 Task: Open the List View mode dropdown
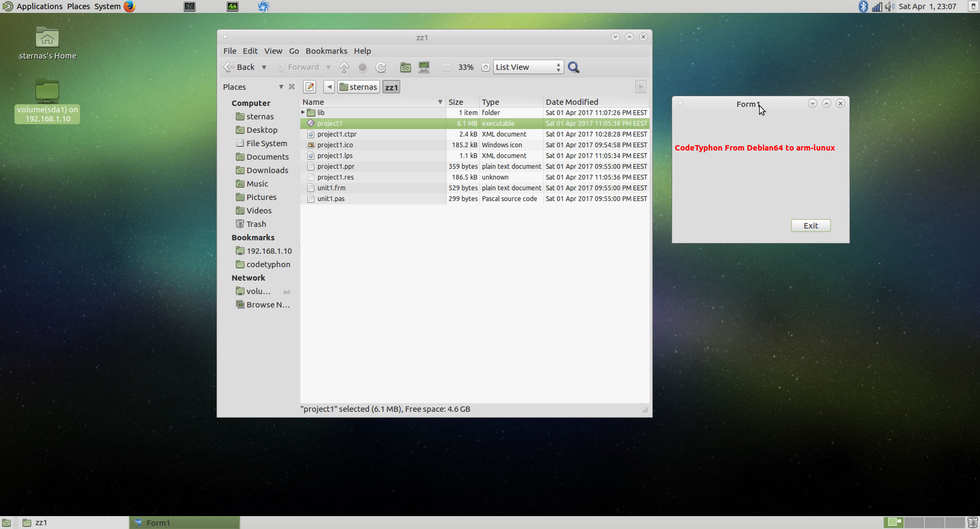pyautogui.click(x=528, y=67)
